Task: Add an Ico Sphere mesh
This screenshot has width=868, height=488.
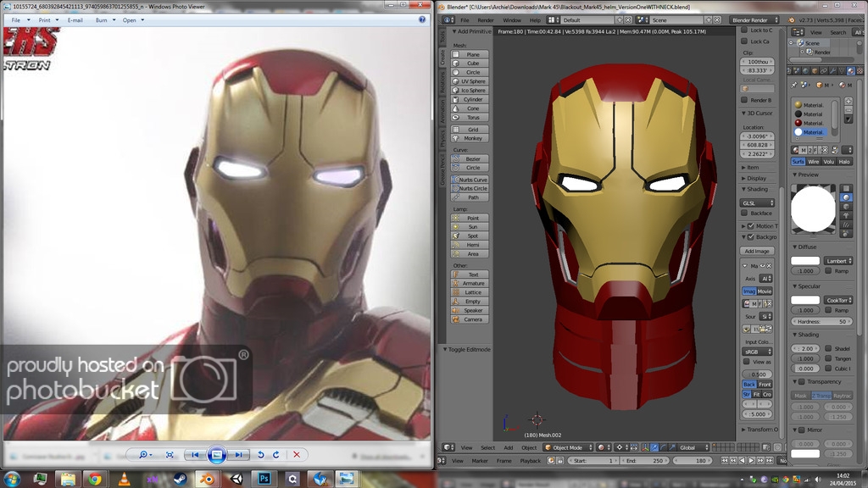Action: (470, 90)
